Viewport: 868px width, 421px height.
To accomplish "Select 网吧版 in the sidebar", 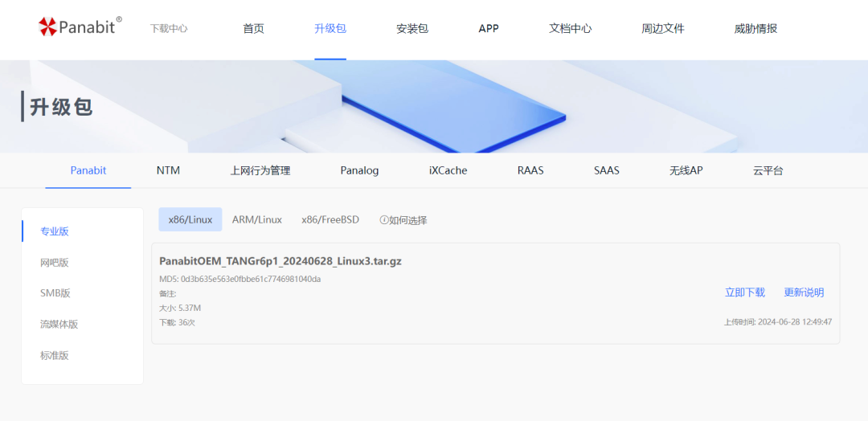I will [55, 262].
